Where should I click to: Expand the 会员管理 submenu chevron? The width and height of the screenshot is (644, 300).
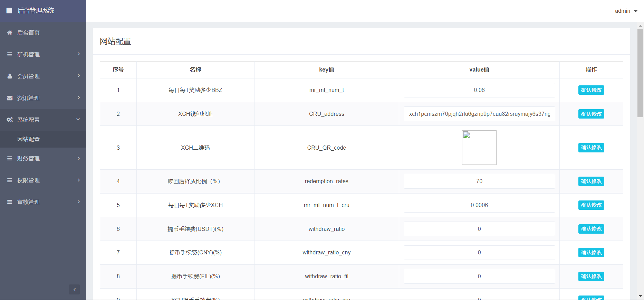coord(79,76)
